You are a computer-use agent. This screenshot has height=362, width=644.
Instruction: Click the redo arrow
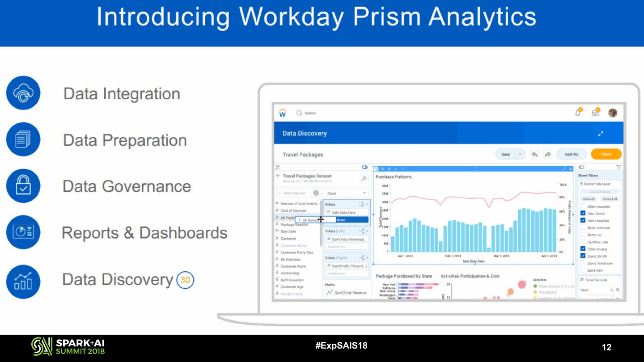click(x=547, y=154)
